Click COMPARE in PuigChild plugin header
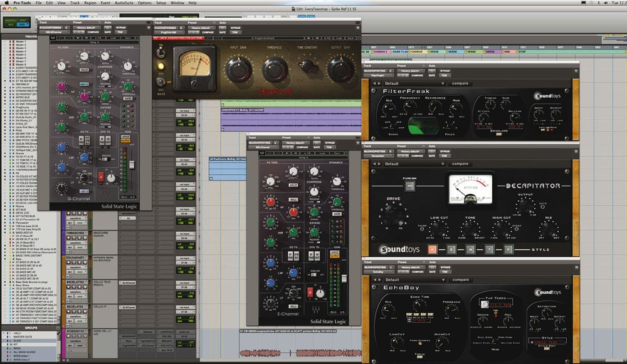627x364 pixels. tap(208, 33)
